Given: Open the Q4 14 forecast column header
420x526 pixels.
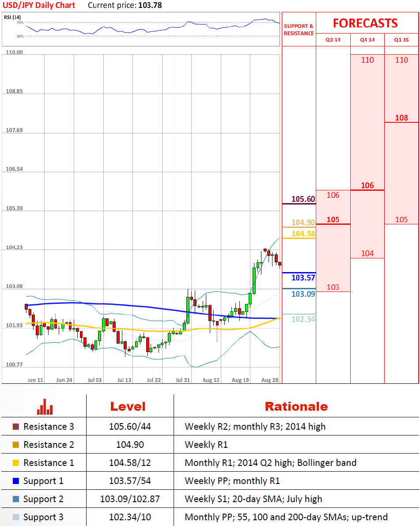Looking at the screenshot, I should [367, 40].
